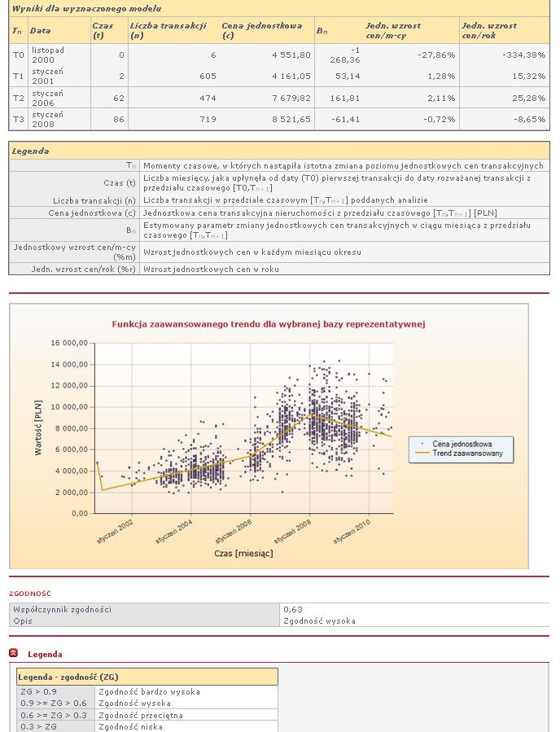Click the 'Jedn. wzrost cen/rok (%r)' legend label
The image size is (560, 732).
click(84, 270)
